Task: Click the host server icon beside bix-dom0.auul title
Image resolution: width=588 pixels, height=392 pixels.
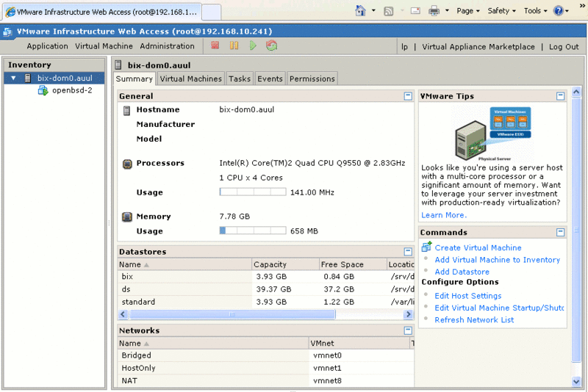Action: 118,65
